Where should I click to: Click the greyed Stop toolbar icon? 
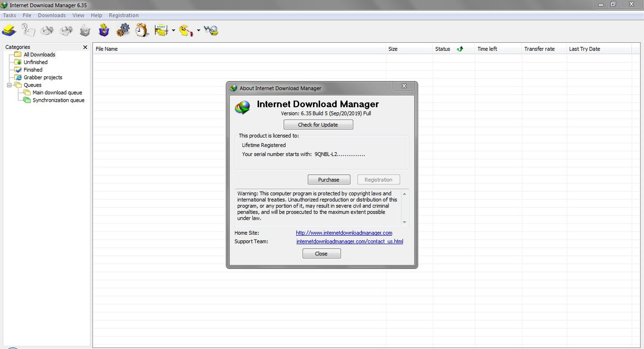coord(47,31)
